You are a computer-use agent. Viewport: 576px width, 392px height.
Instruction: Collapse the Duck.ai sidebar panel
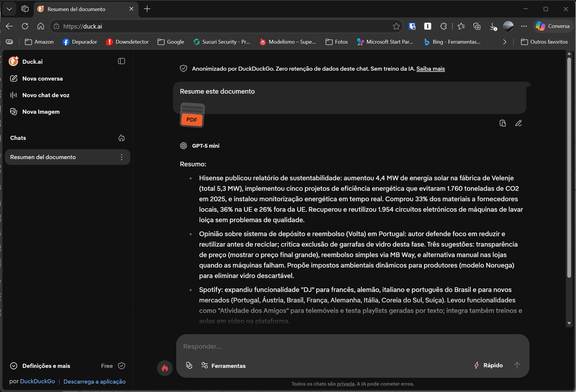click(x=122, y=61)
